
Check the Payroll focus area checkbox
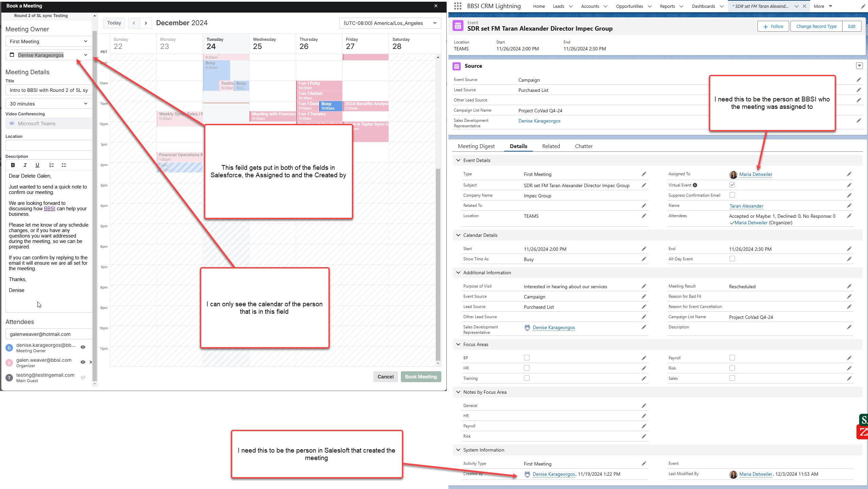(732, 358)
